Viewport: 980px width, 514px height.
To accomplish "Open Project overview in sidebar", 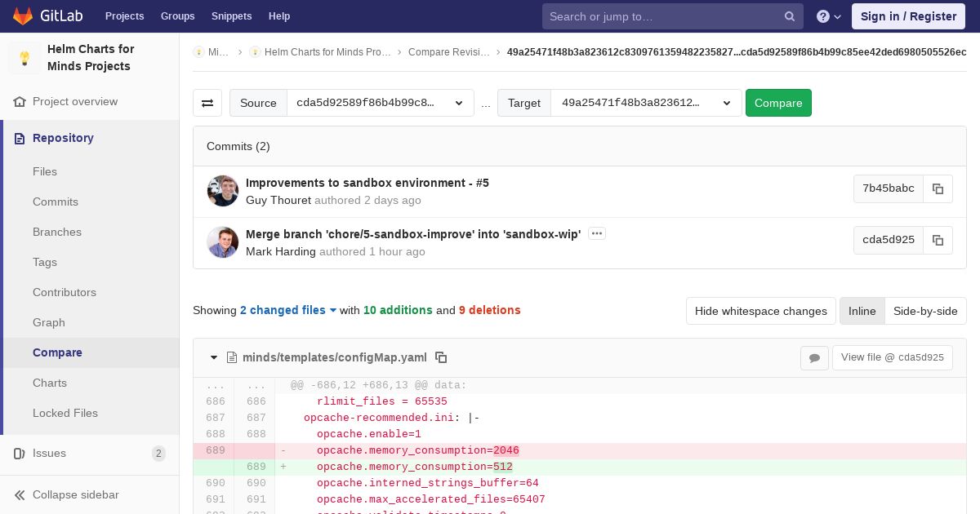I will tap(75, 101).
